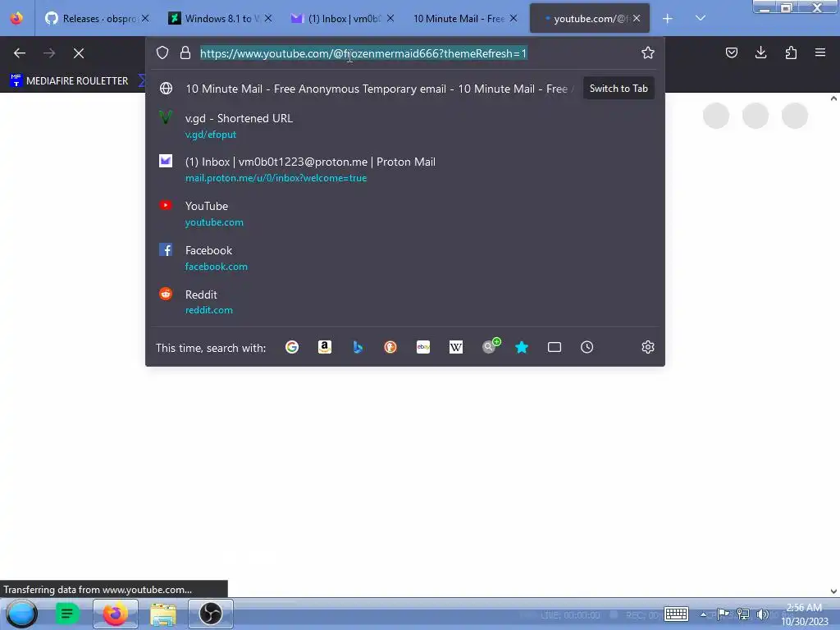Search in open tabs icon
The width and height of the screenshot is (840, 630).
click(555, 347)
